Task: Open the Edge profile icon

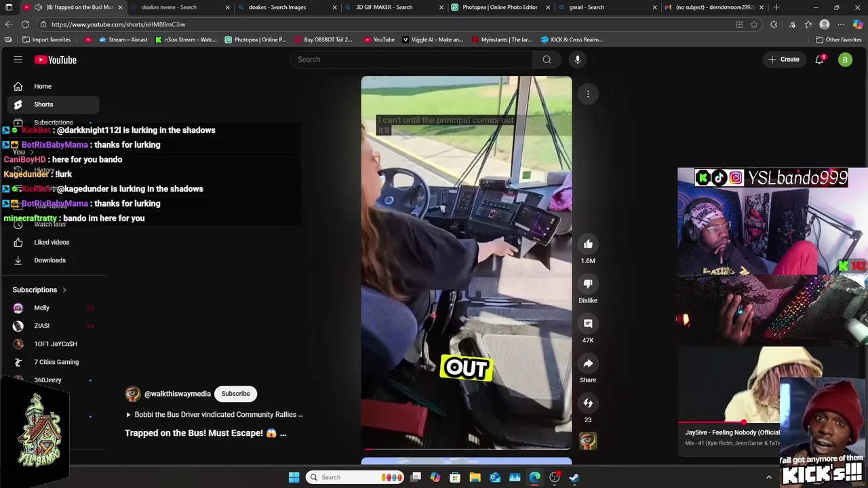Action: pyautogui.click(x=825, y=24)
